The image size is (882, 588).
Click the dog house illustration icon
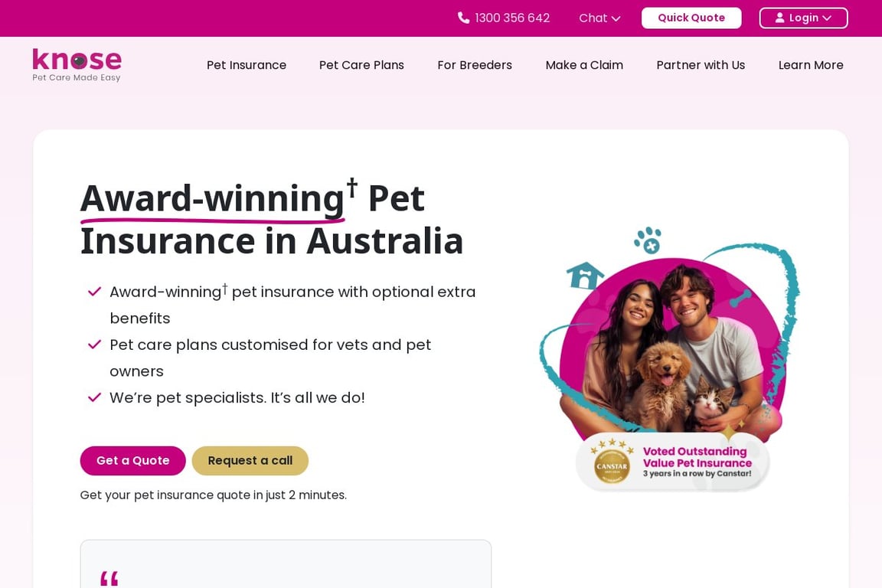(586, 276)
